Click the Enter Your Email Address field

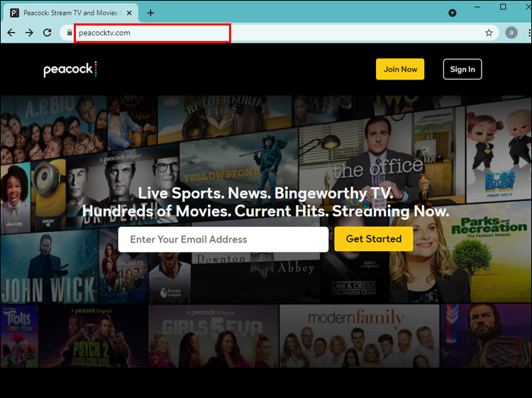(x=223, y=239)
